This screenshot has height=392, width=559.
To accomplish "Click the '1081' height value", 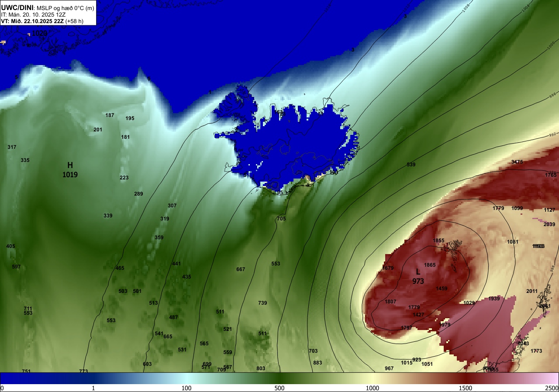I will pos(513,242).
